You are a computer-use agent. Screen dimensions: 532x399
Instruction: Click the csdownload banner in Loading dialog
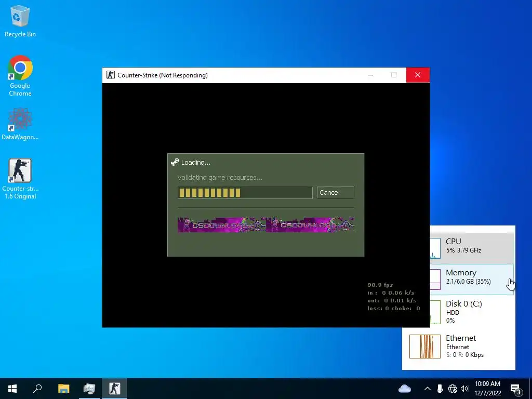point(265,224)
